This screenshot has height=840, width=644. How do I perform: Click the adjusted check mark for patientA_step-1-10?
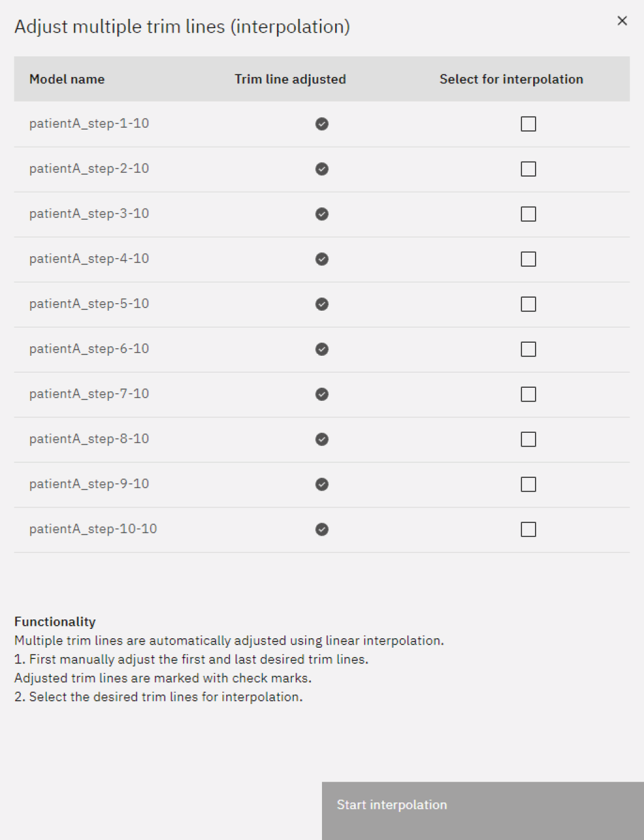pyautogui.click(x=322, y=124)
